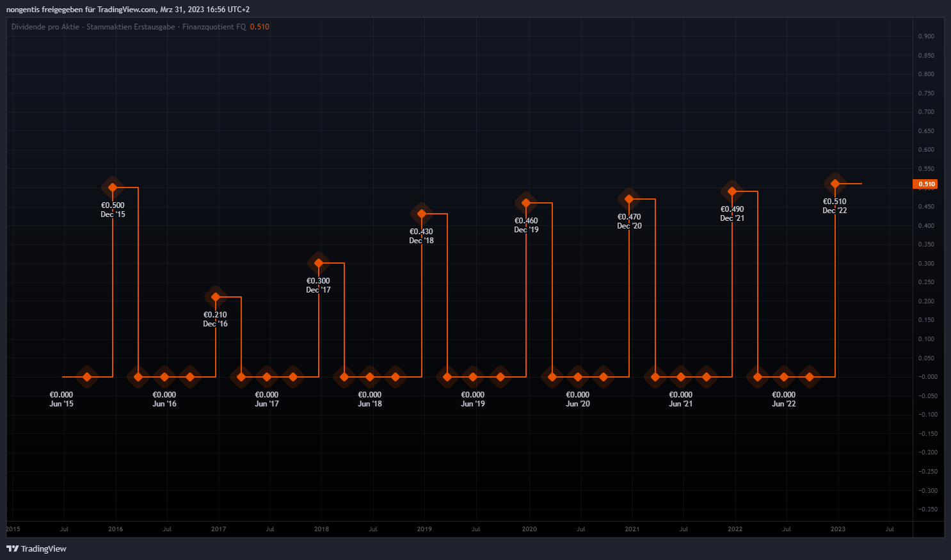Screen dimensions: 951x560
Task: Select the Dec '16 diamond data point
Action: 216,297
